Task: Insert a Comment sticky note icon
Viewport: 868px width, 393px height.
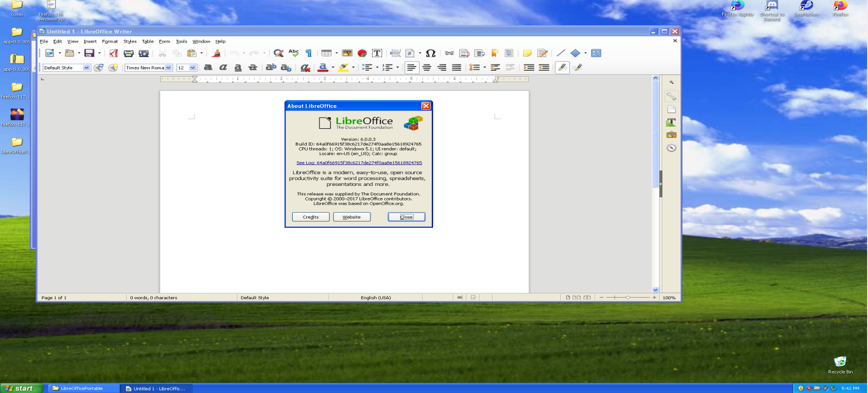Action: pyautogui.click(x=527, y=53)
